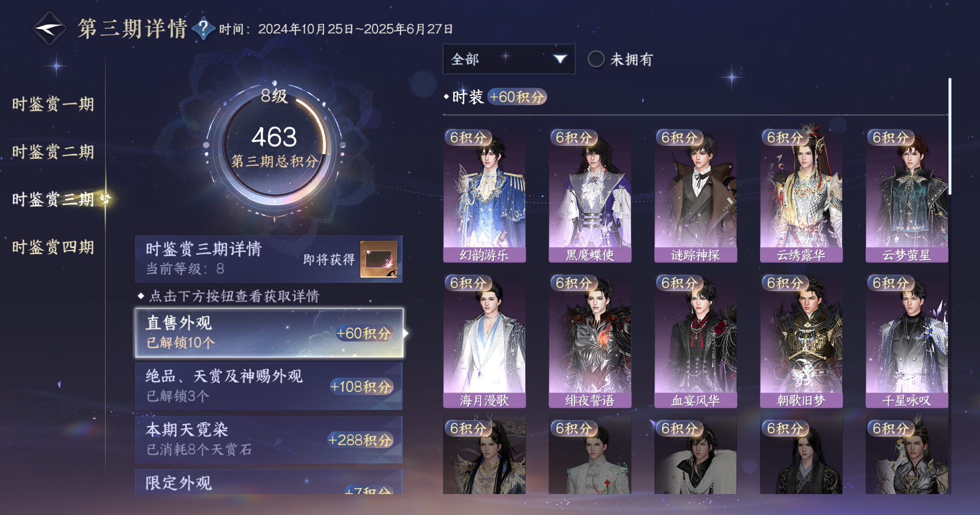This screenshot has height=515, width=980.
Task: Switch to 时鉴赏四期 tab
Action: tap(53, 247)
